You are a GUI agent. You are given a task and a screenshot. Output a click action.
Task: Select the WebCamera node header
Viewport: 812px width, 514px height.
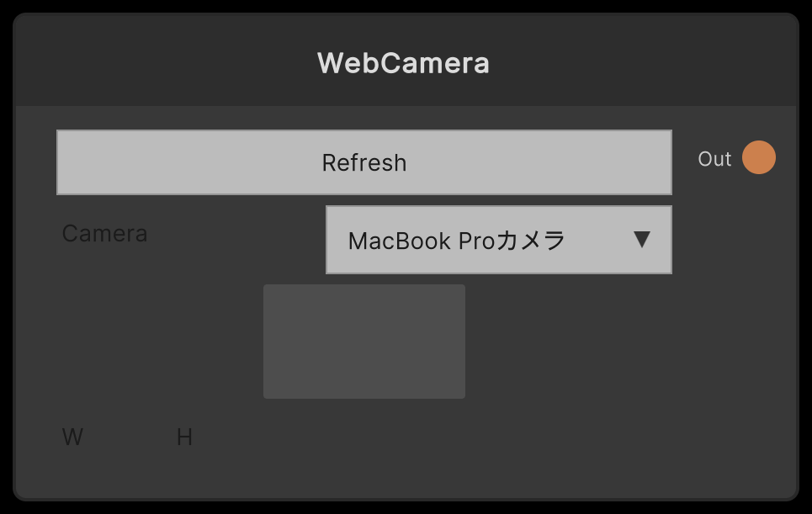click(x=404, y=62)
